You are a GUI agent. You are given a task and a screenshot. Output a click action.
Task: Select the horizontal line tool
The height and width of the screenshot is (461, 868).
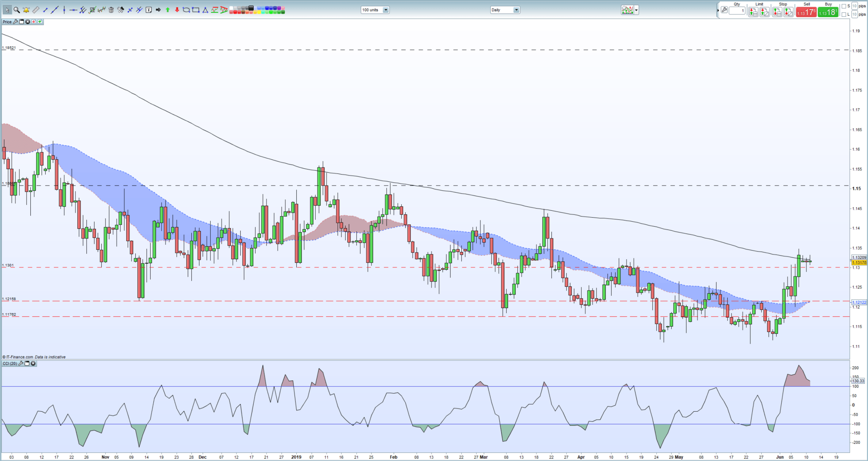(73, 10)
